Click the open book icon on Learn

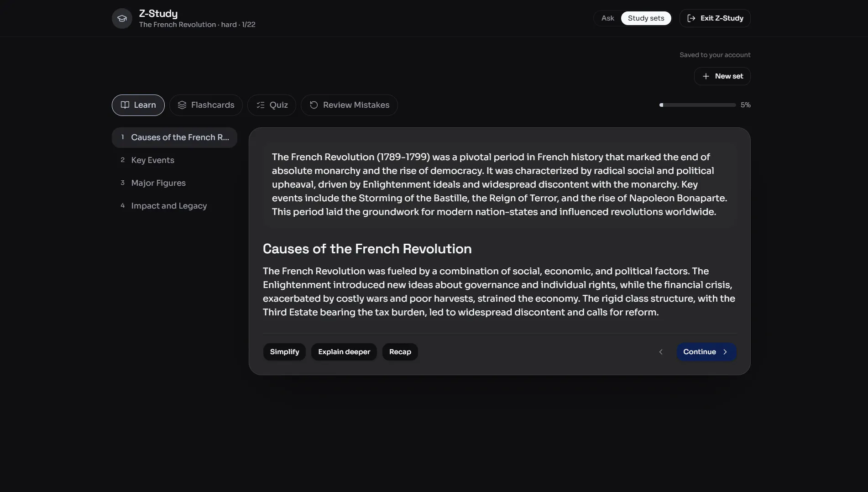tap(125, 105)
